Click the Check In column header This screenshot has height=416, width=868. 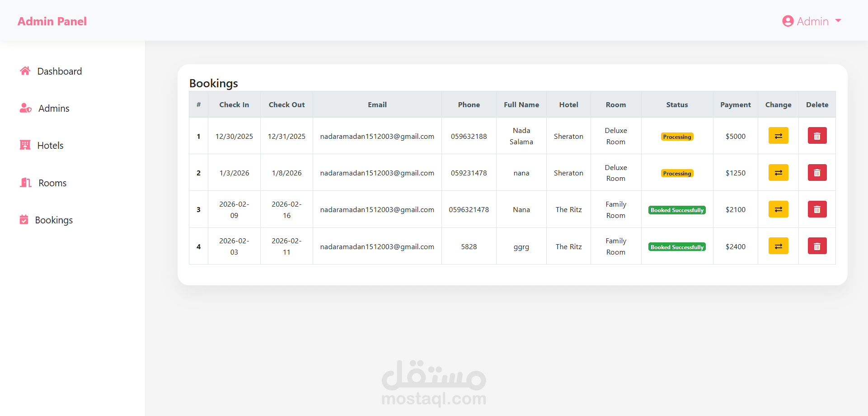click(x=234, y=104)
